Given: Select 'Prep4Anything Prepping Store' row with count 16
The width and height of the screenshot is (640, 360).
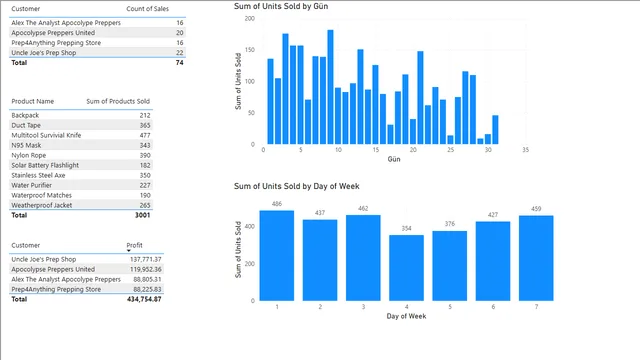Looking at the screenshot, I should tap(97, 43).
